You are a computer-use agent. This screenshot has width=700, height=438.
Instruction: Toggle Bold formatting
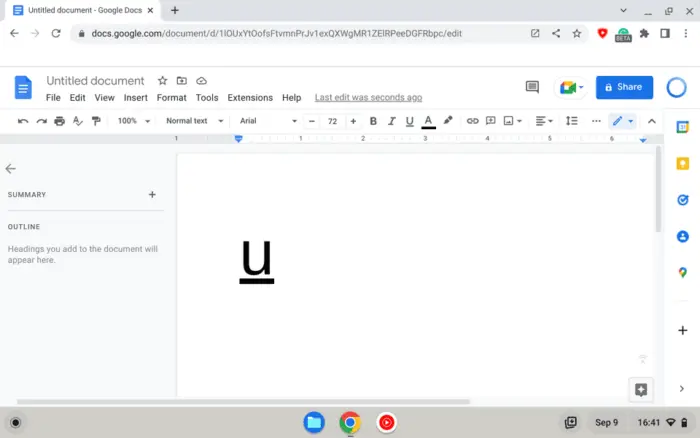[x=373, y=121]
